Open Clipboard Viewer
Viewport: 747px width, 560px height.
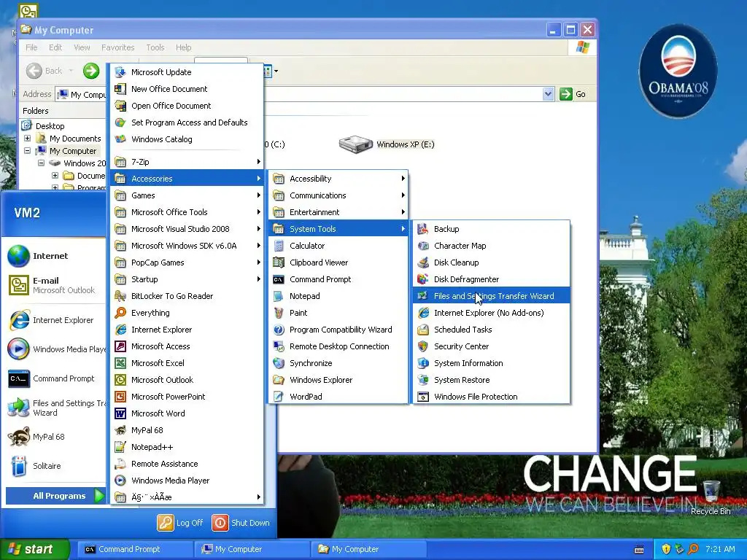click(x=338, y=262)
